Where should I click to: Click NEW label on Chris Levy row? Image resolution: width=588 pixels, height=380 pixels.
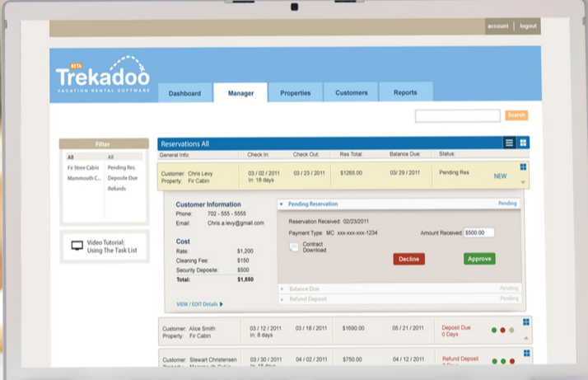point(500,176)
